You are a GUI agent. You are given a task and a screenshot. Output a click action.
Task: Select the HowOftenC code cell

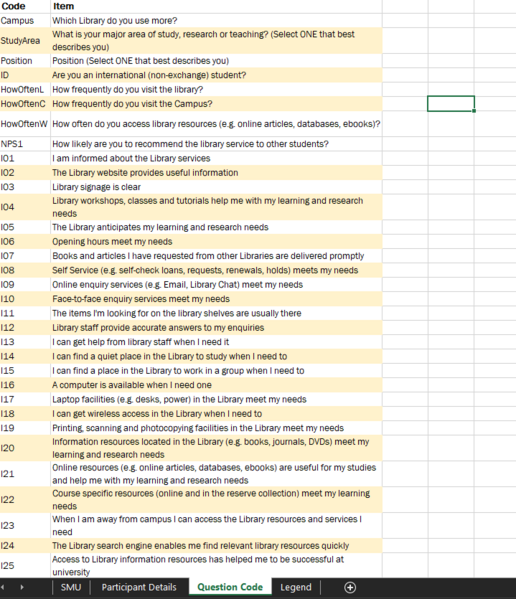[25, 104]
